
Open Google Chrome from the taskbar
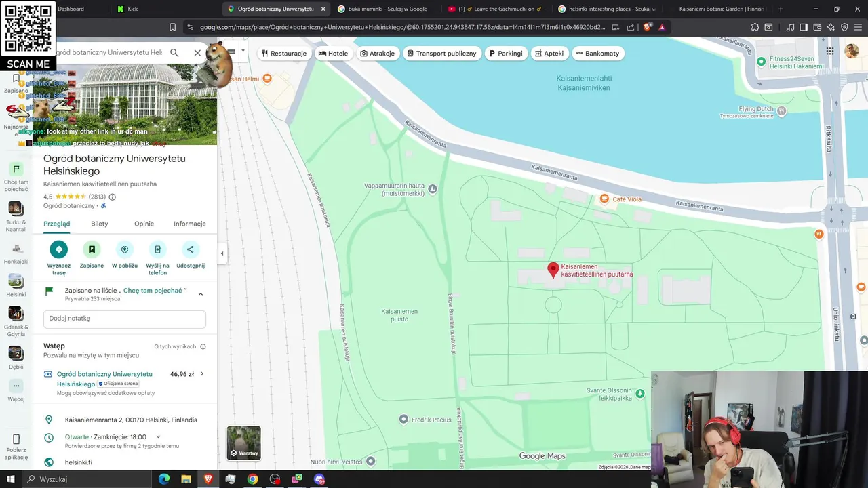252,479
